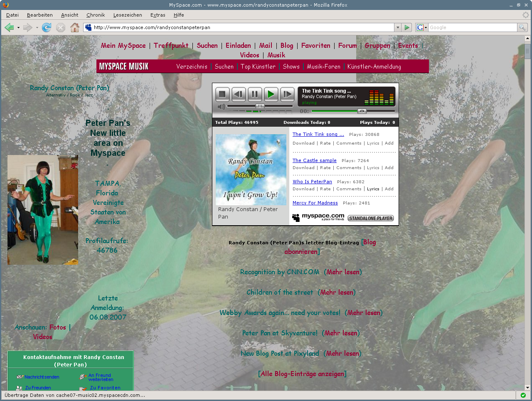Download The Tink Tink song
The height and width of the screenshot is (401, 532).
(303, 143)
